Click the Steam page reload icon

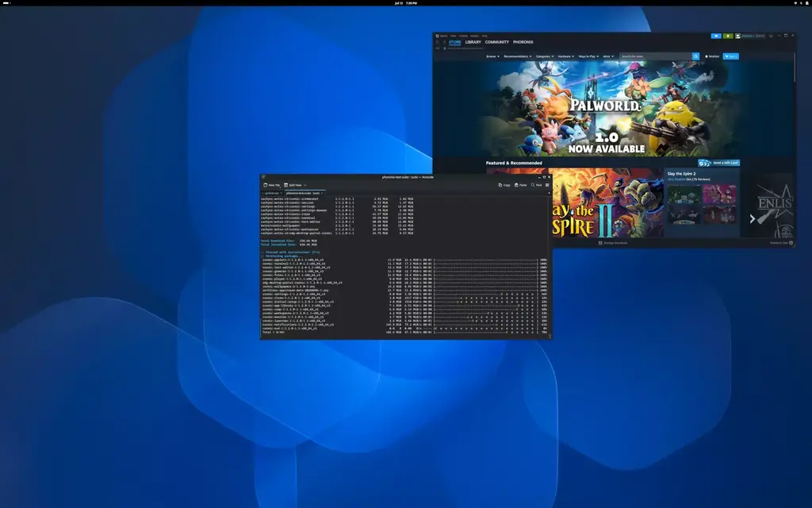click(437, 48)
